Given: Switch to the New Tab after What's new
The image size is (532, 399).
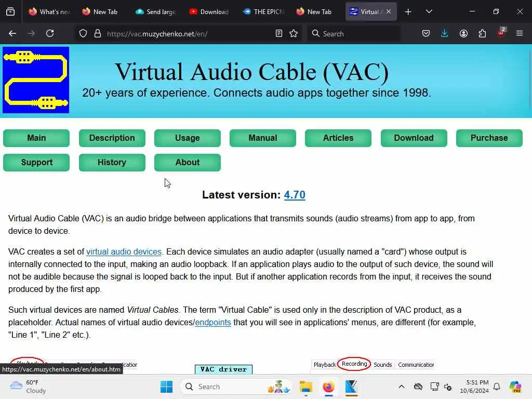Looking at the screenshot, I should pos(101,12).
